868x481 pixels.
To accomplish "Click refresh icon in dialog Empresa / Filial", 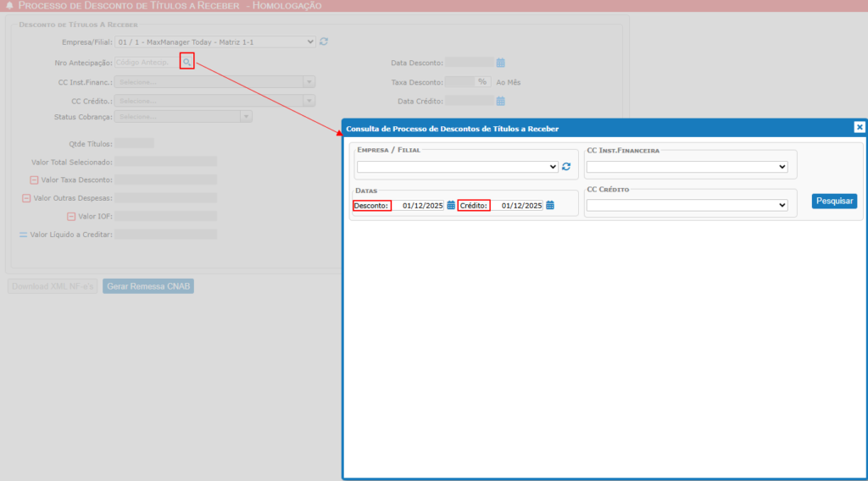I will [x=566, y=167].
